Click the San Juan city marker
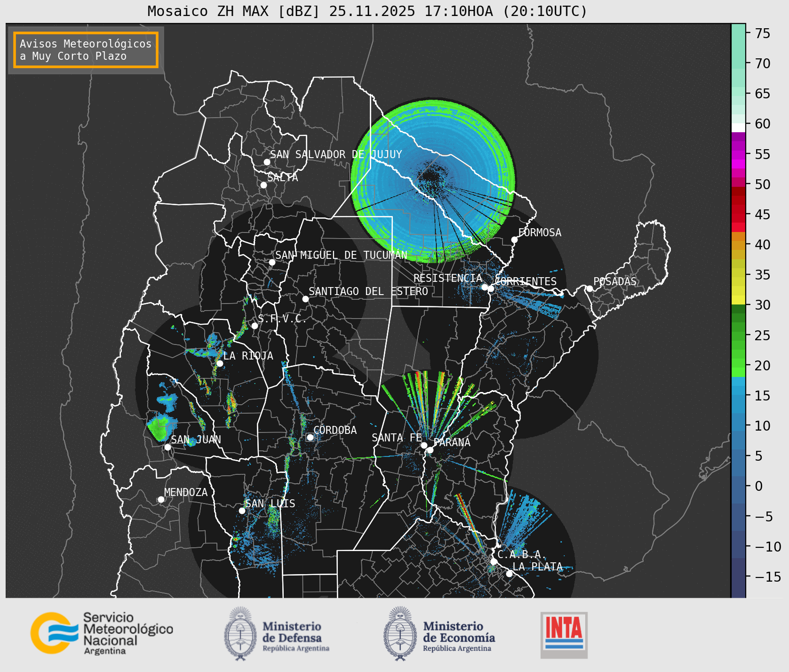The width and height of the screenshot is (789, 672). click(167, 447)
